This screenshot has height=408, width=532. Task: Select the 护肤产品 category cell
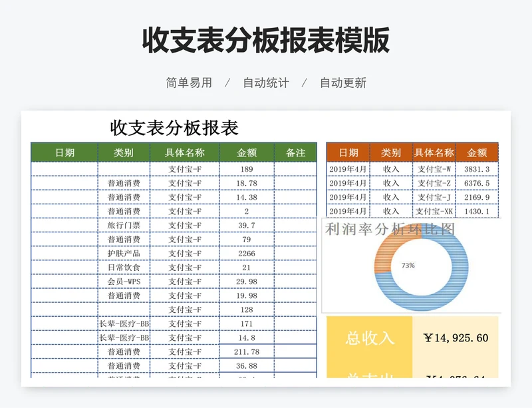pyautogui.click(x=124, y=254)
